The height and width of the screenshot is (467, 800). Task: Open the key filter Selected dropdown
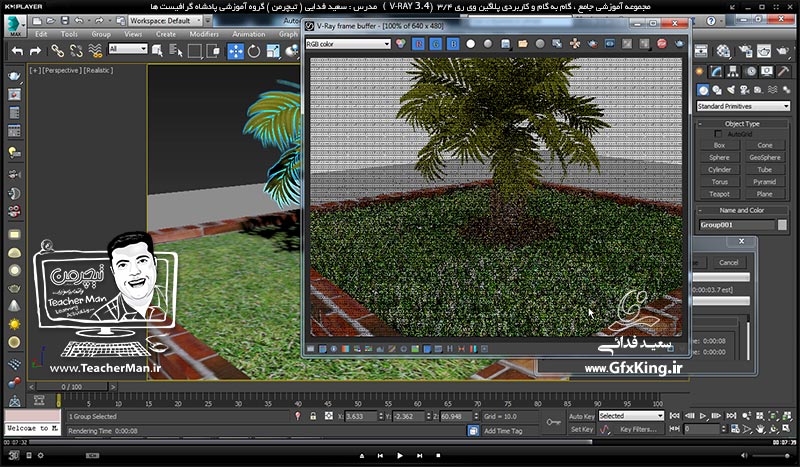click(632, 416)
